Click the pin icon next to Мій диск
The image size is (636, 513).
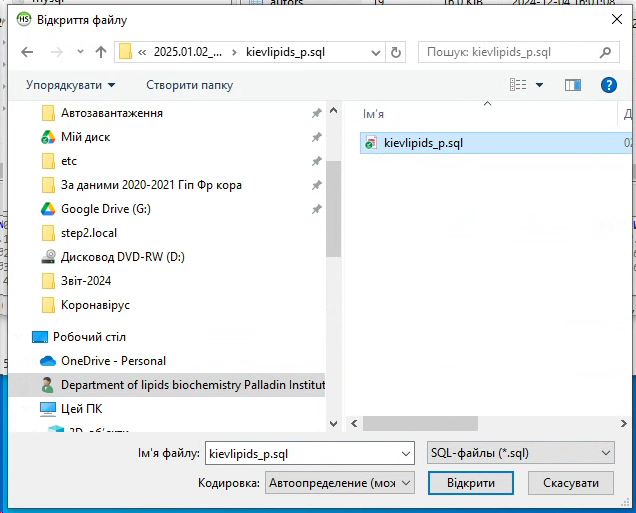click(x=316, y=137)
